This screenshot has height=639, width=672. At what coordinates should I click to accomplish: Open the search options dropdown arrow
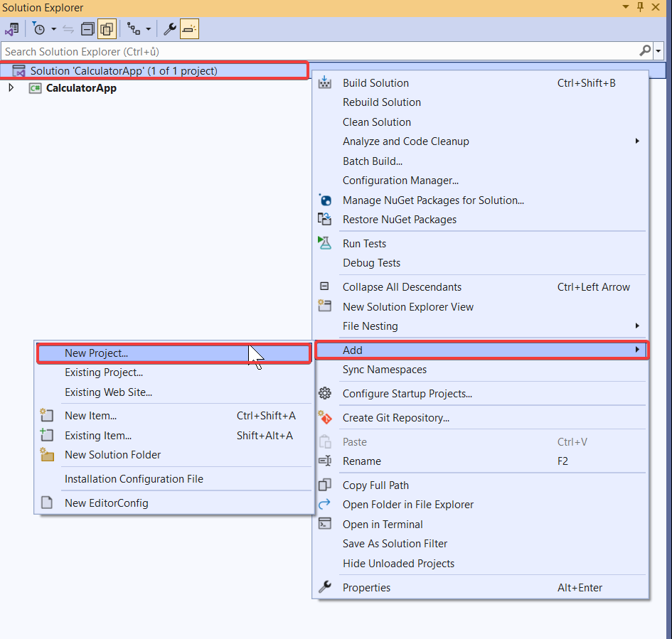click(x=658, y=51)
